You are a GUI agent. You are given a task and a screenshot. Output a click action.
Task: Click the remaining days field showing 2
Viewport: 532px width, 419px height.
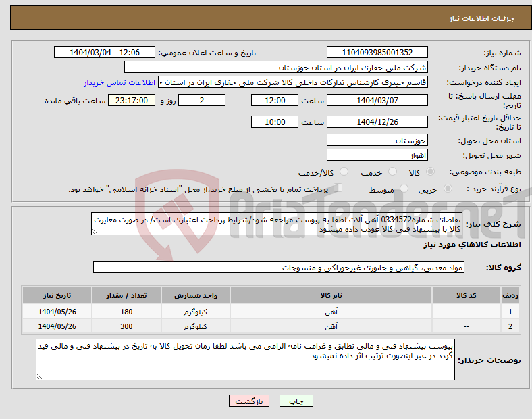point(202,100)
